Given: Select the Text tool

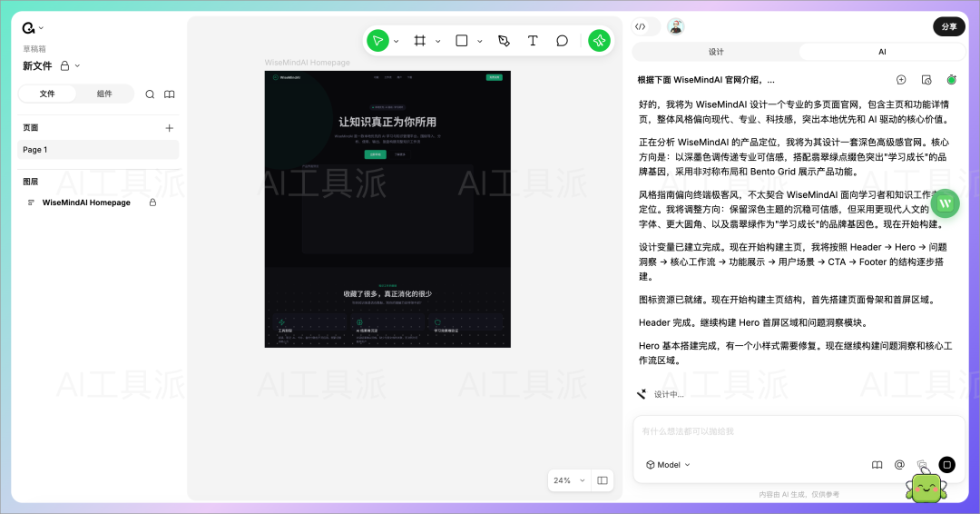Looking at the screenshot, I should (x=533, y=41).
